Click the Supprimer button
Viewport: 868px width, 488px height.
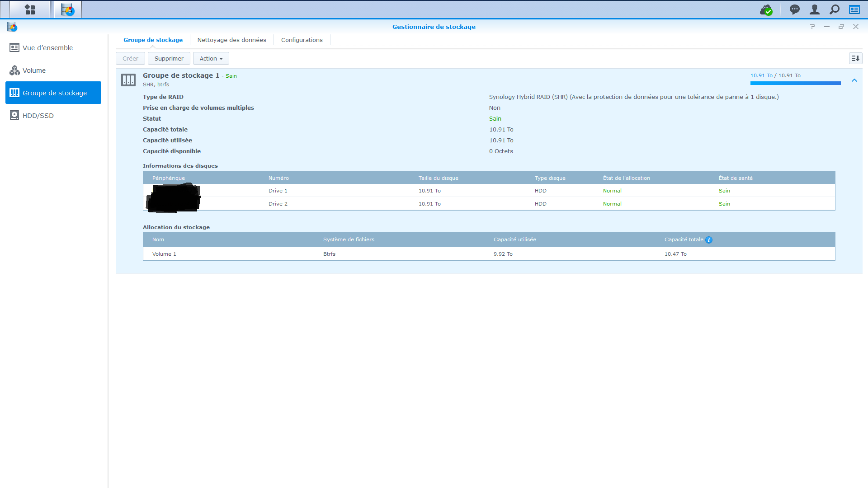tap(169, 58)
